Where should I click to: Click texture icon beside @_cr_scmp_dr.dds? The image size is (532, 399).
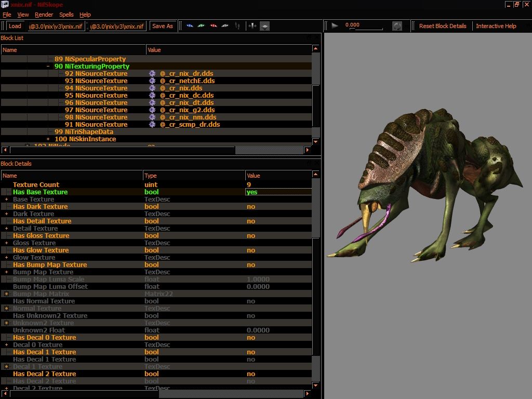152,125
